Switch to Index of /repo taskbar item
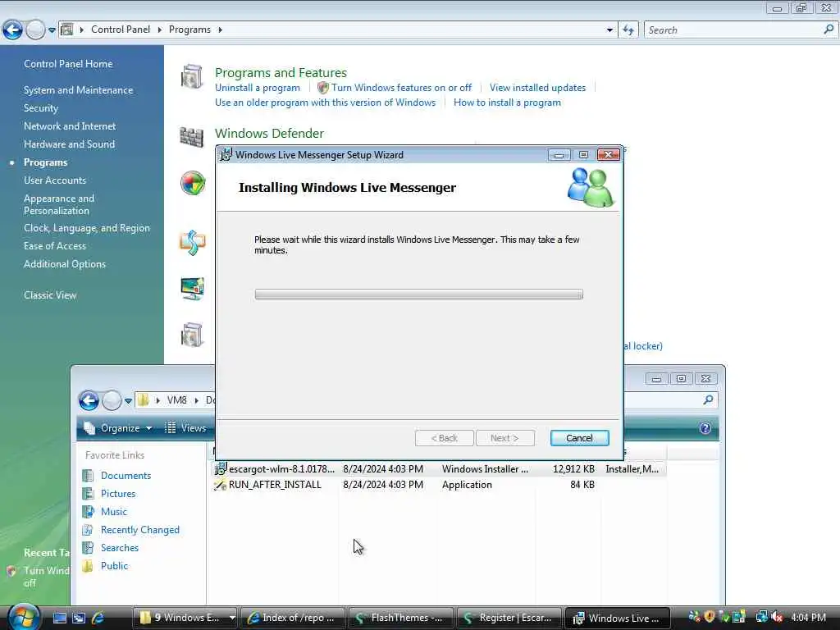Screen dimensions: 840x630 pyautogui.click(x=293, y=618)
